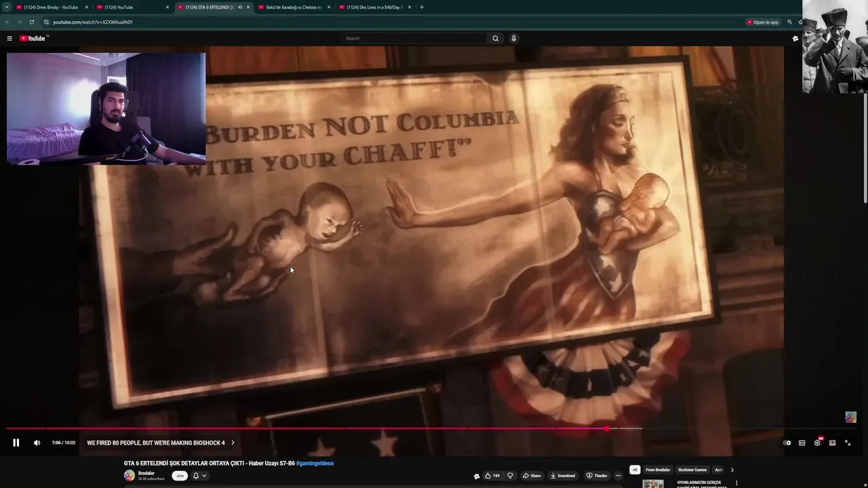Open the Bradalar channel name link

(146, 473)
